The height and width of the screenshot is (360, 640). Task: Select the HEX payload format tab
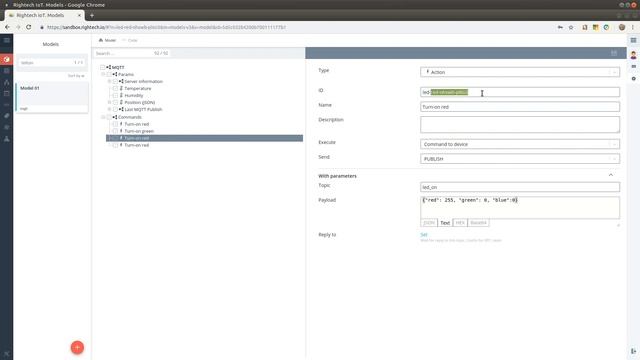tap(460, 223)
